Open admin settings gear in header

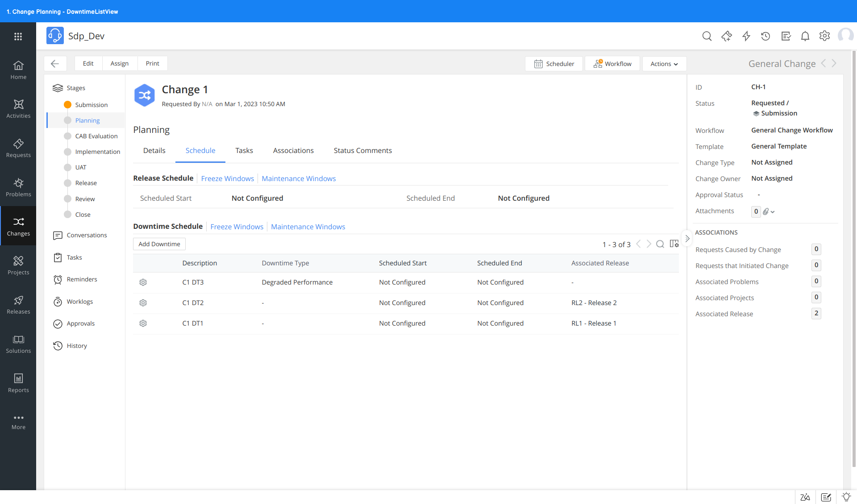tap(824, 36)
